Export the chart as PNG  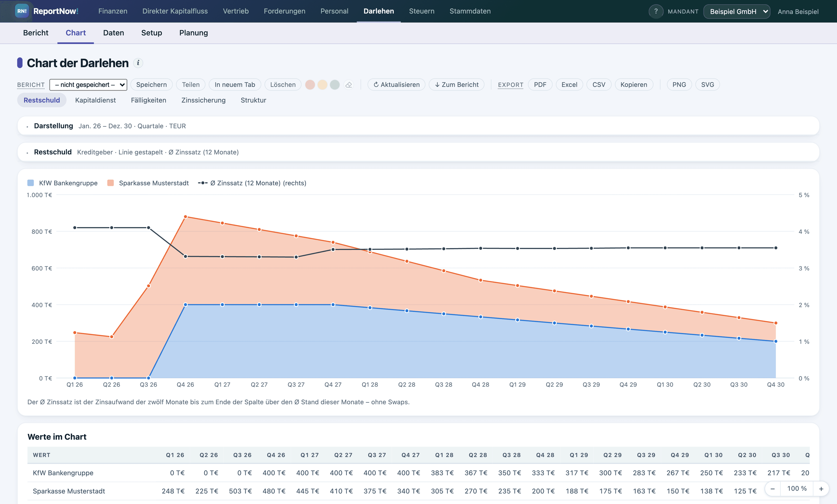(x=679, y=85)
